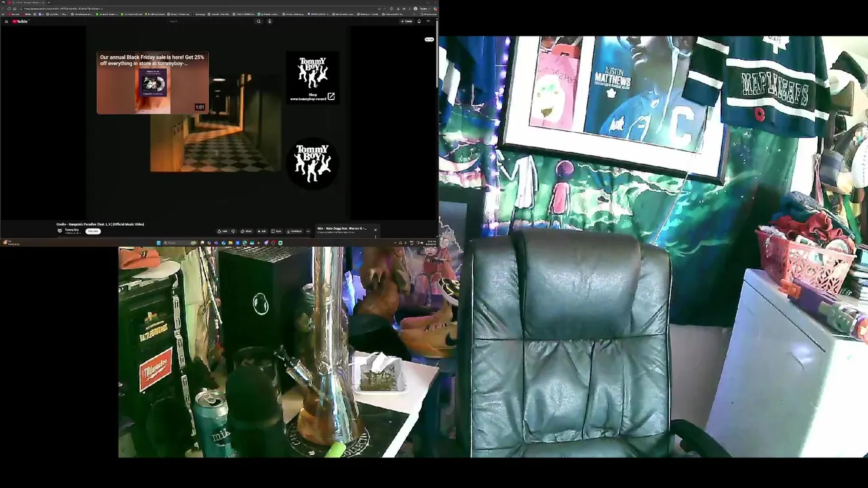Open more actions three-dot menu
This screenshot has height=488, width=868.
[x=308, y=231]
